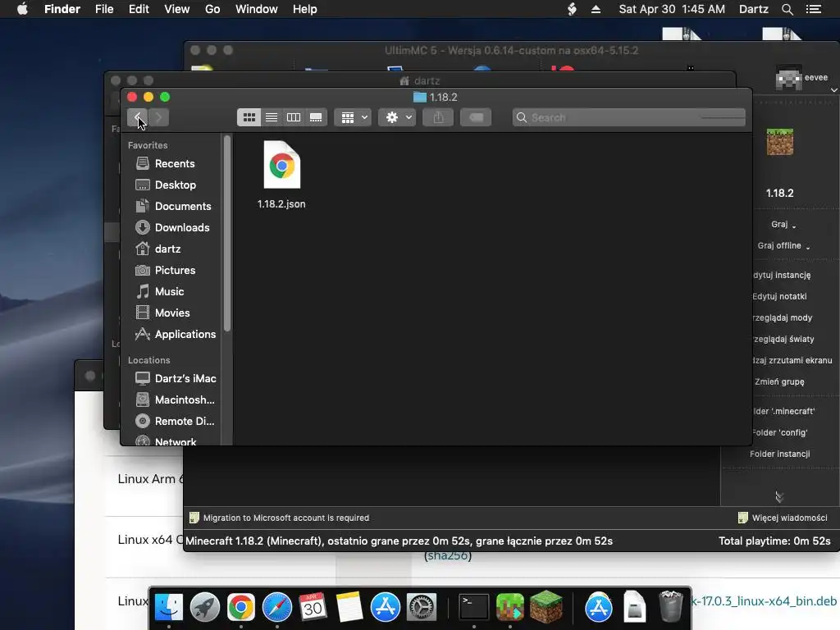The image size is (840, 630).
Task: Open the gear Action menu in Finder toolbar
Action: click(x=398, y=117)
